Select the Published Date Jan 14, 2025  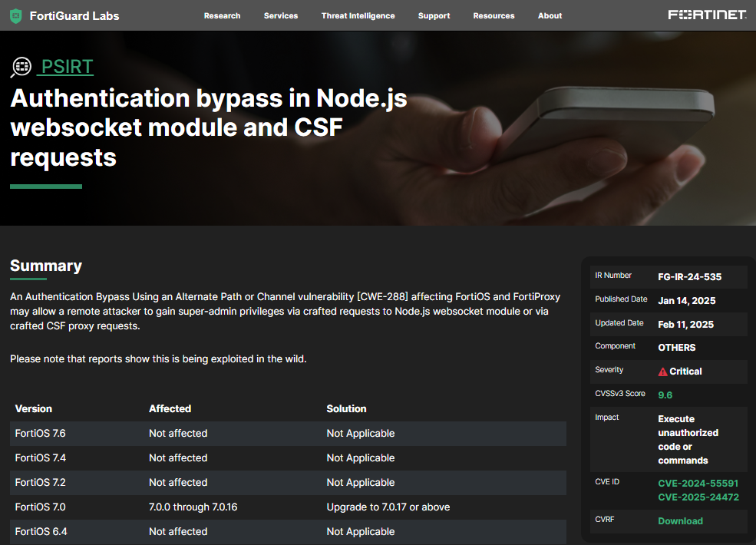tap(687, 300)
